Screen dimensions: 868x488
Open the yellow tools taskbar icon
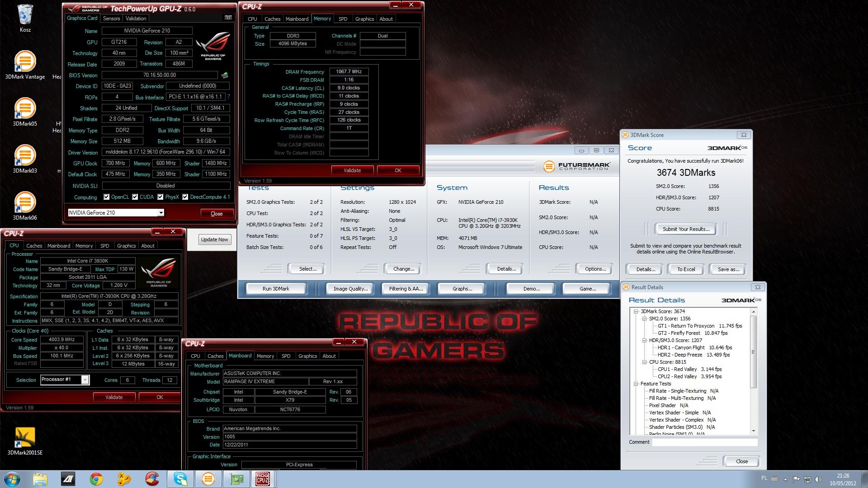click(x=124, y=479)
